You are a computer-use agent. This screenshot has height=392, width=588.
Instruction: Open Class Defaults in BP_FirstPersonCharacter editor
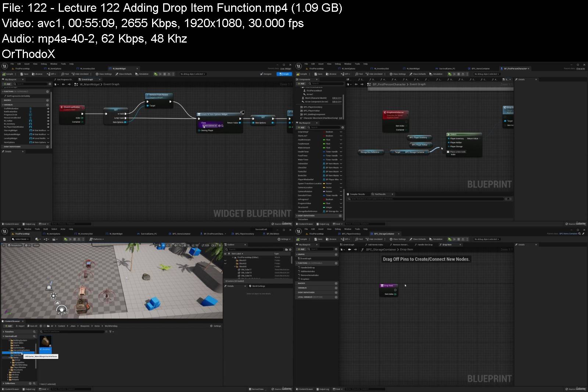(x=418, y=74)
